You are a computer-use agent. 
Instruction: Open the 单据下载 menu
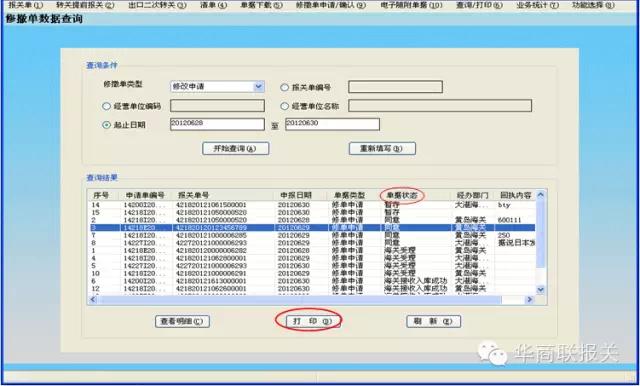point(261,5)
